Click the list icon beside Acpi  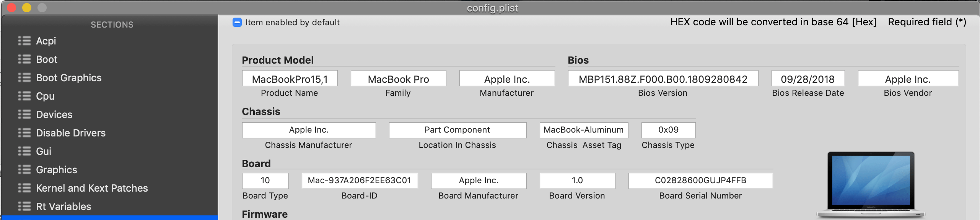coord(24,41)
